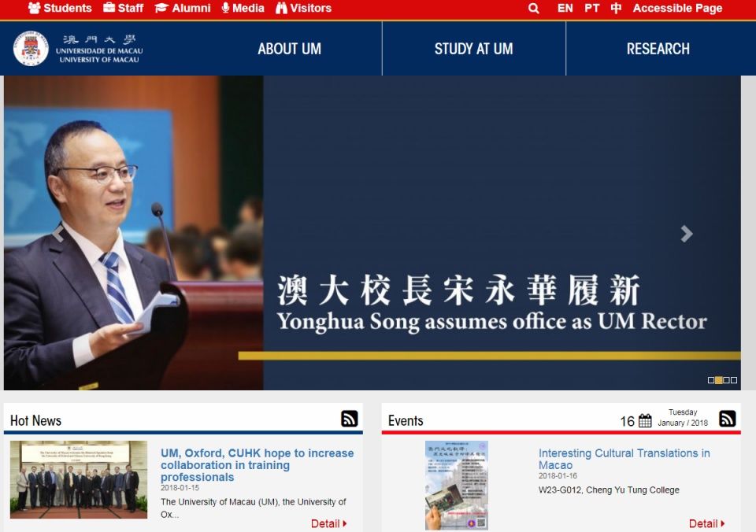Open the Events RSS feed icon
Image resolution: width=756 pixels, height=532 pixels.
[x=728, y=419]
